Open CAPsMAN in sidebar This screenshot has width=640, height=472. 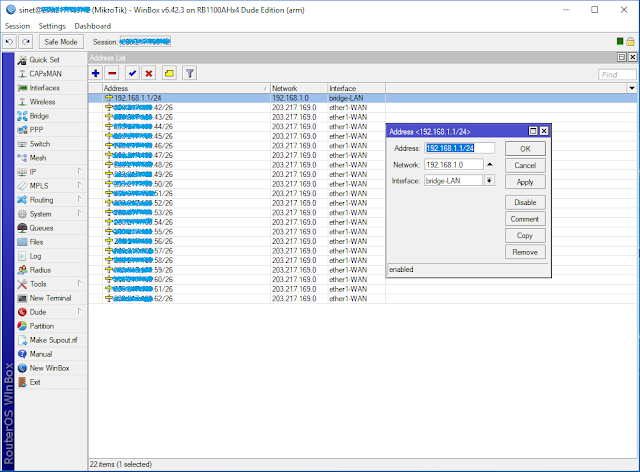point(51,73)
